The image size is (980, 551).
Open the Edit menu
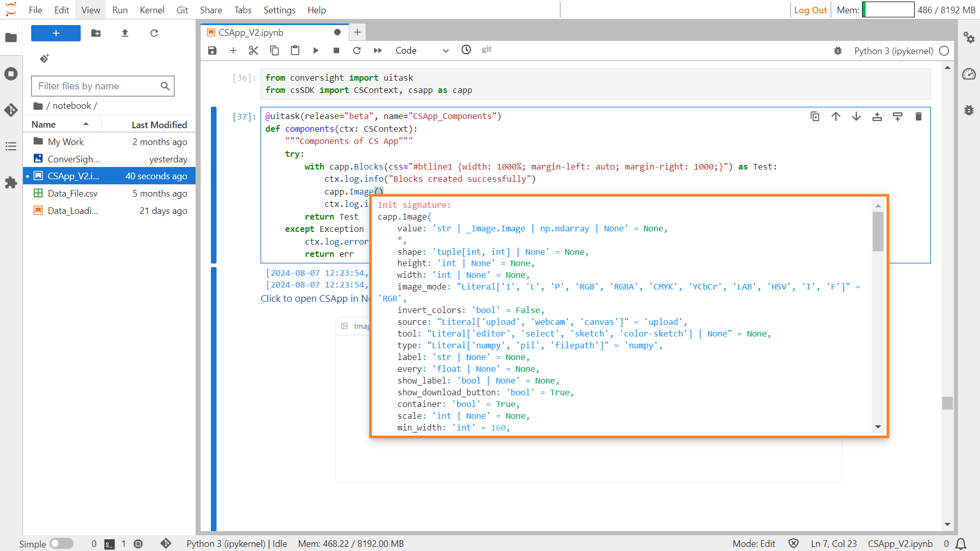point(62,10)
